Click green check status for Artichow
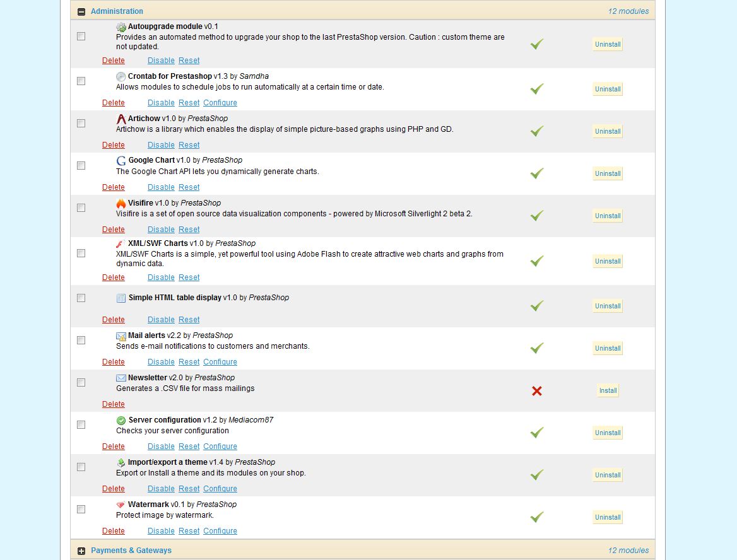 click(537, 131)
